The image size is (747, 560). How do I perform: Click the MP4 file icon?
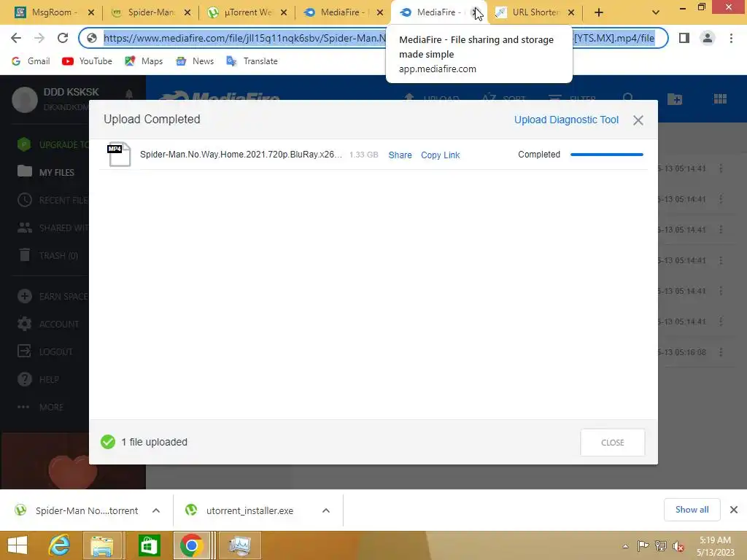pyautogui.click(x=119, y=155)
